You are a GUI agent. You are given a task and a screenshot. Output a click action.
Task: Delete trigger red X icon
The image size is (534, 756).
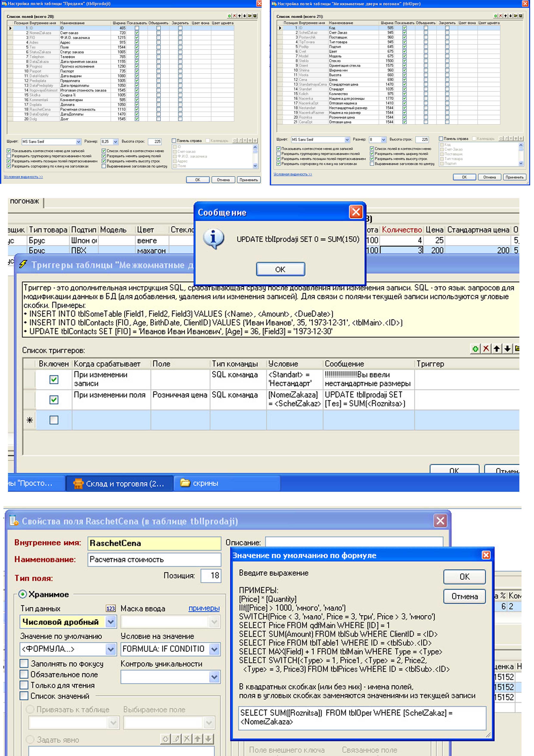(x=486, y=349)
